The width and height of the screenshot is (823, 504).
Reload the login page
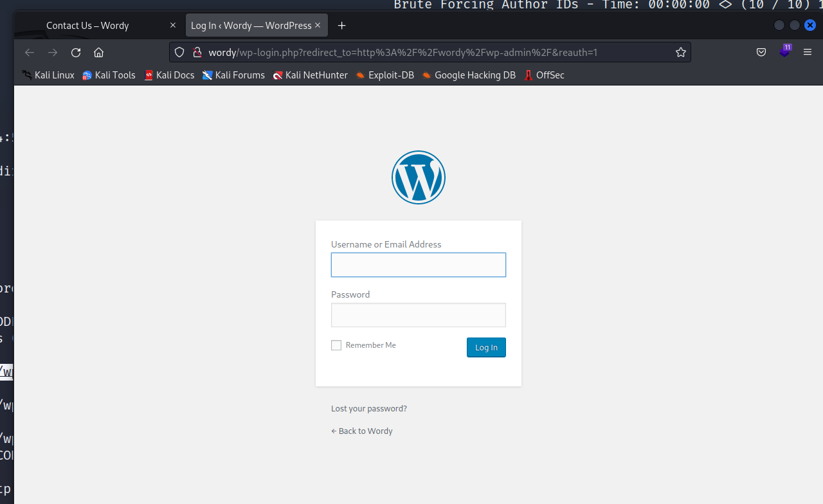[x=76, y=53]
